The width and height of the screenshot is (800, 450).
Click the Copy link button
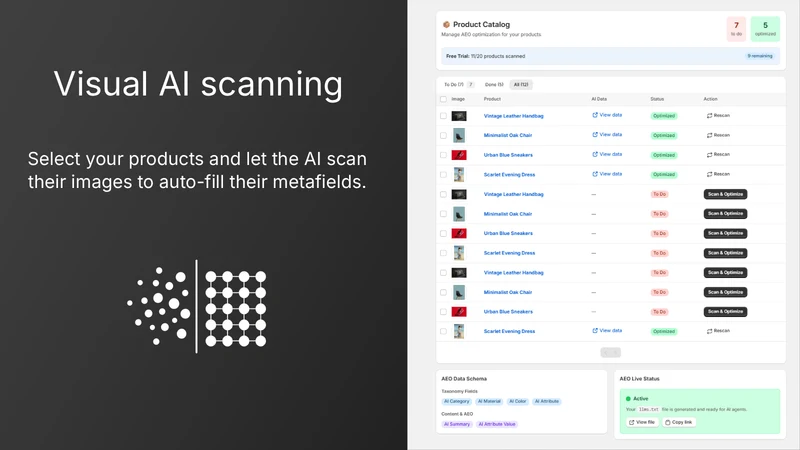[x=679, y=422]
